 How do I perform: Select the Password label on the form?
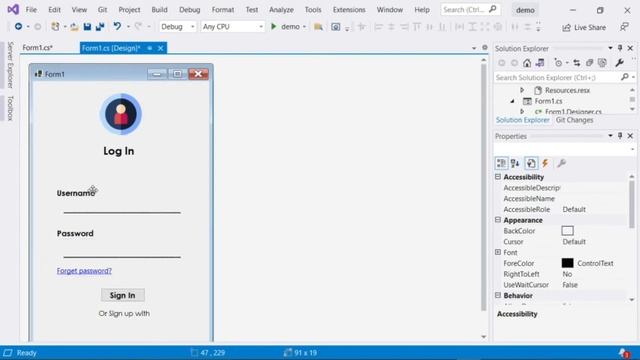point(75,233)
